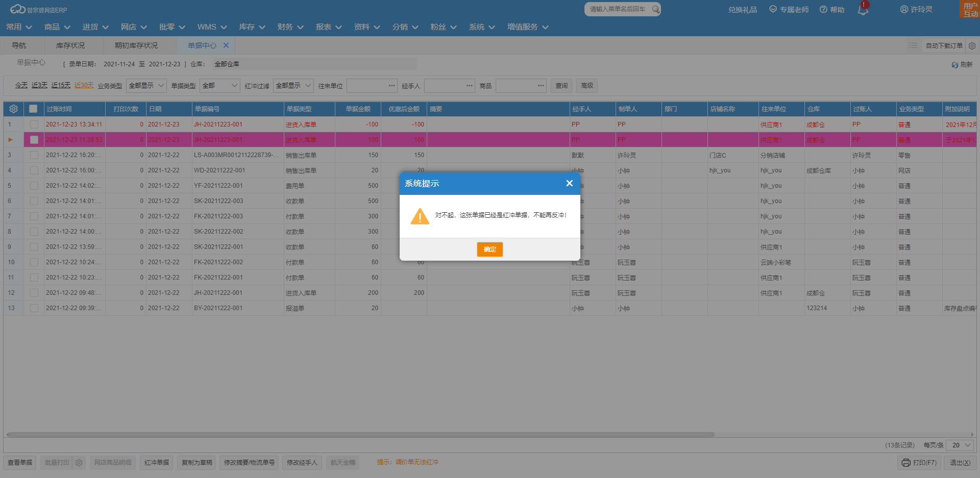This screenshot has width=980, height=478.
Task: Switch to the 库存状况 tab
Action: point(70,45)
